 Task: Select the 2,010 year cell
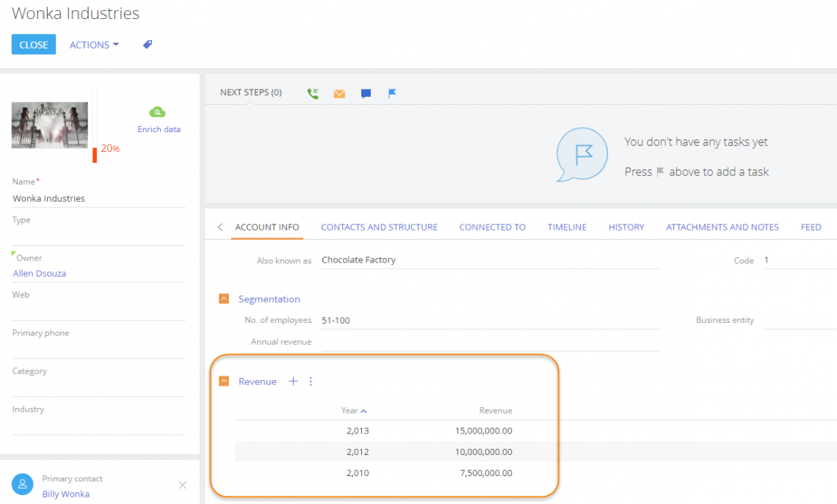pyautogui.click(x=358, y=472)
